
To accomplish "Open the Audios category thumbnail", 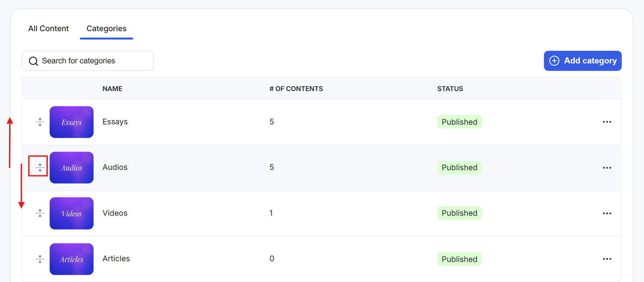I will [72, 168].
